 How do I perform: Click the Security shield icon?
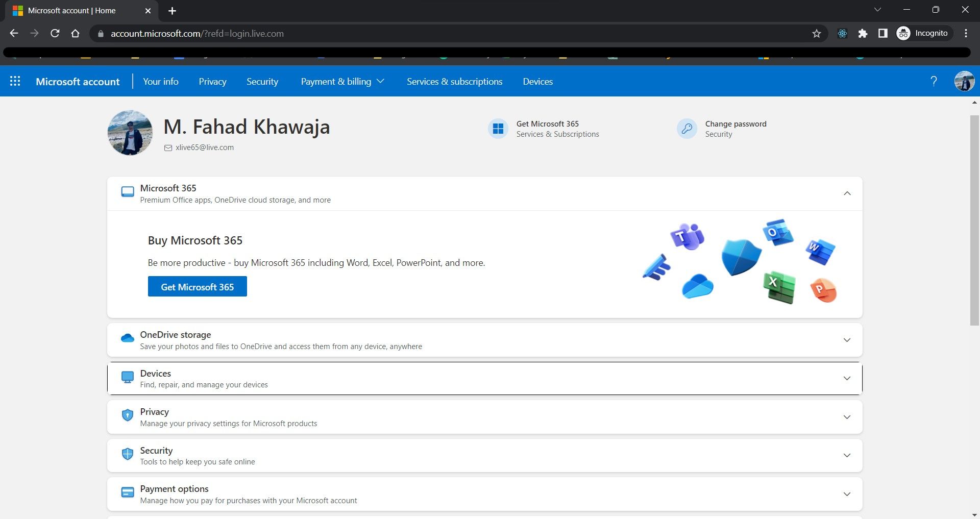(127, 454)
